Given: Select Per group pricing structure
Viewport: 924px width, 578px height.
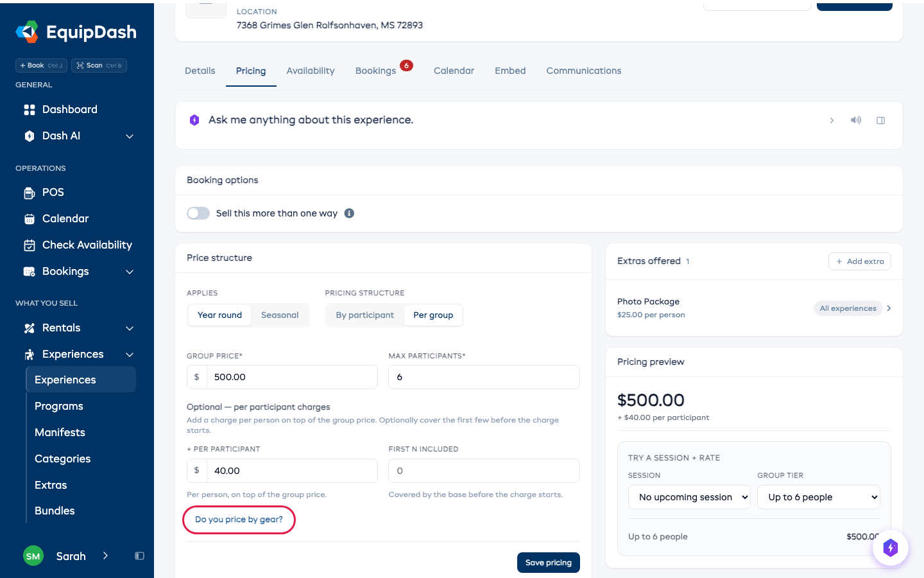Looking at the screenshot, I should (433, 315).
